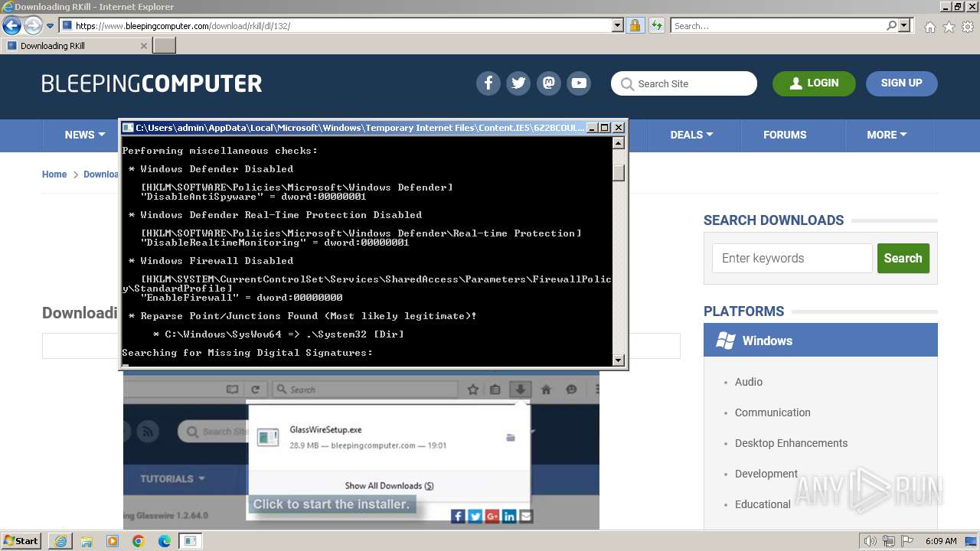
Task: Open the Communication category link
Action: (773, 412)
